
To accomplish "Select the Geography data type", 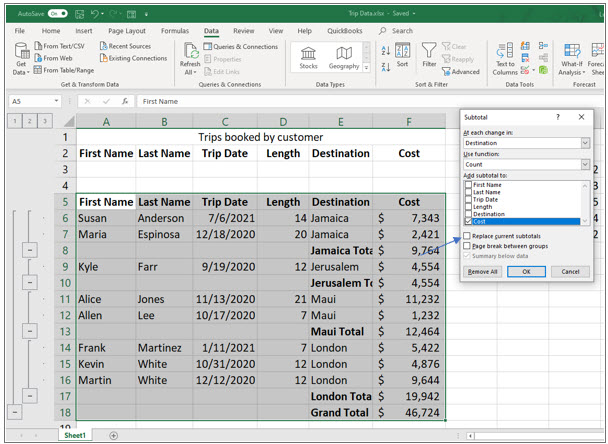I will coord(344,58).
